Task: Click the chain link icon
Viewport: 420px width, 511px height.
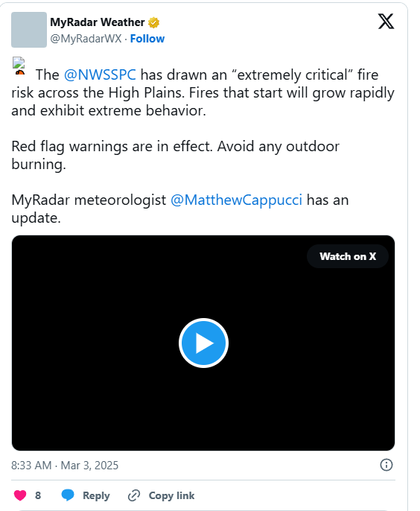Action: pos(134,495)
